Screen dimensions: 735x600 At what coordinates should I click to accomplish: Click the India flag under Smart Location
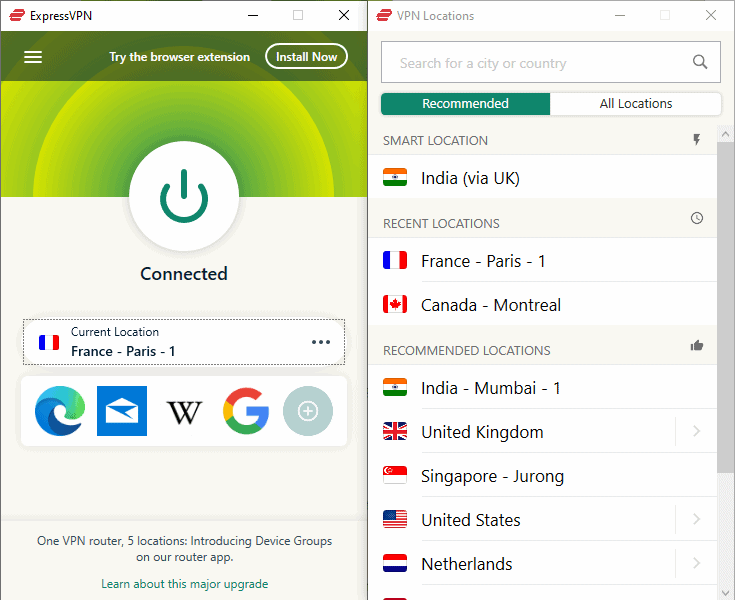(x=395, y=177)
